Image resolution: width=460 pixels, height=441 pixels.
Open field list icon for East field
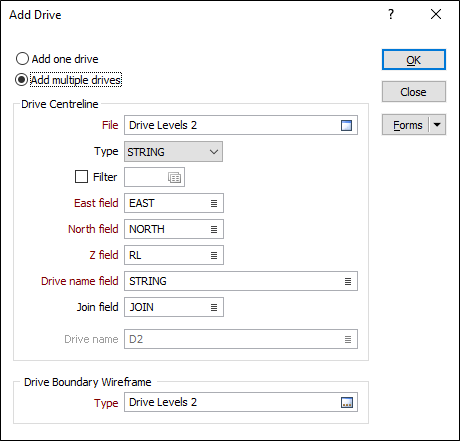[214, 203]
